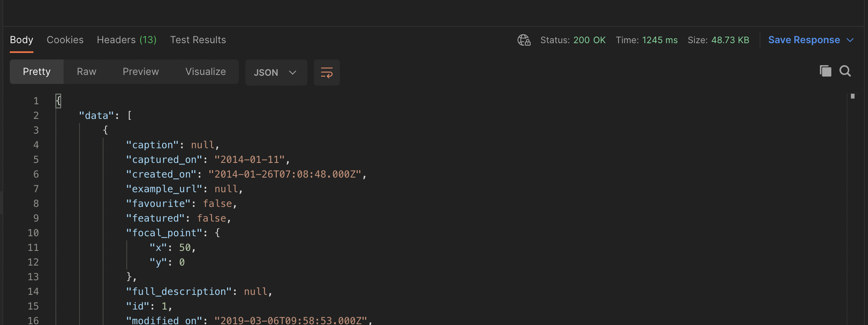Click the "favourite" false value
This screenshot has height=325, width=868.
click(218, 204)
